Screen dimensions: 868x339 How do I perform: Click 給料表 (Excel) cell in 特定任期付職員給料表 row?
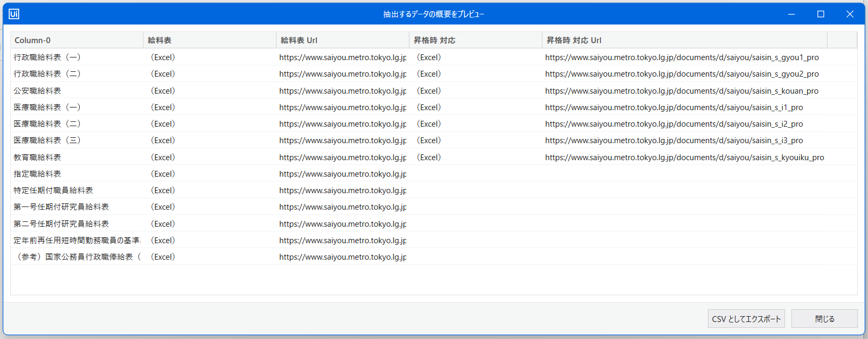pyautogui.click(x=210, y=191)
